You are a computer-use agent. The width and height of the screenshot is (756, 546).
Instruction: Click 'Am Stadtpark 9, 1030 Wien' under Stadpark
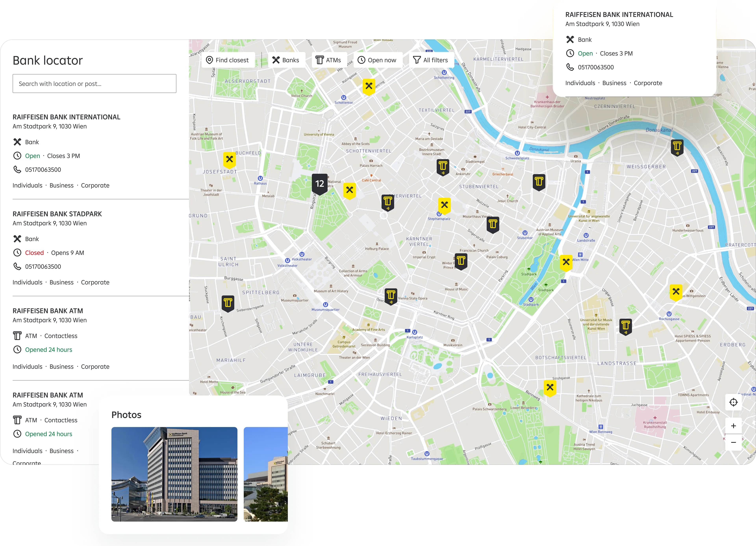tap(50, 224)
